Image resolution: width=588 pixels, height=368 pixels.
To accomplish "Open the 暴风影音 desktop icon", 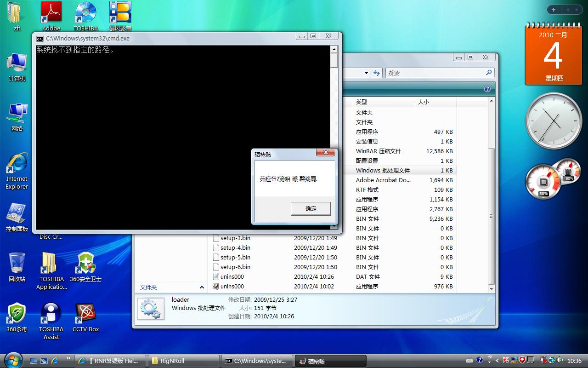I will pos(120,14).
